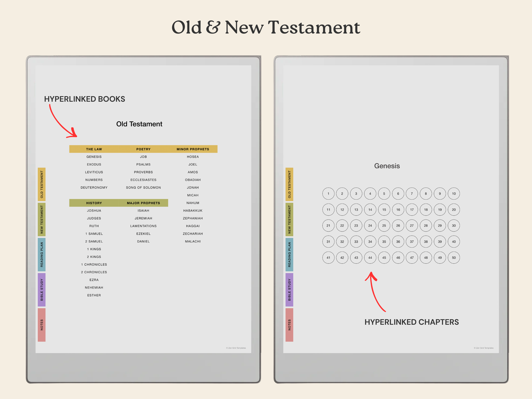Open chapter 1 circle in Genesis

pos(328,194)
